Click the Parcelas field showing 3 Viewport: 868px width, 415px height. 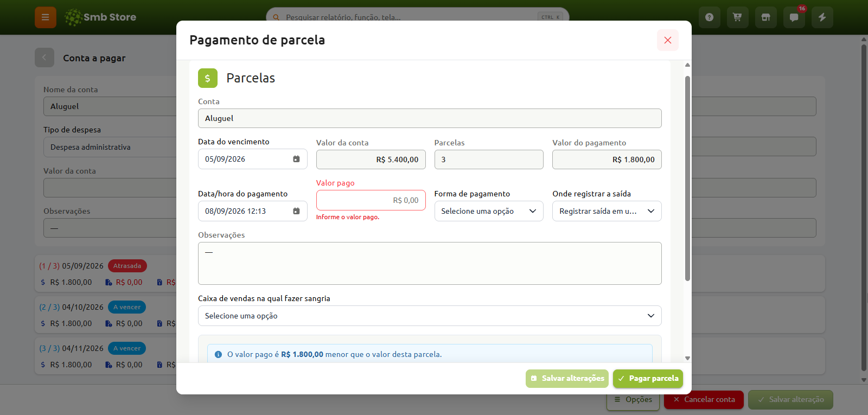[489, 159]
